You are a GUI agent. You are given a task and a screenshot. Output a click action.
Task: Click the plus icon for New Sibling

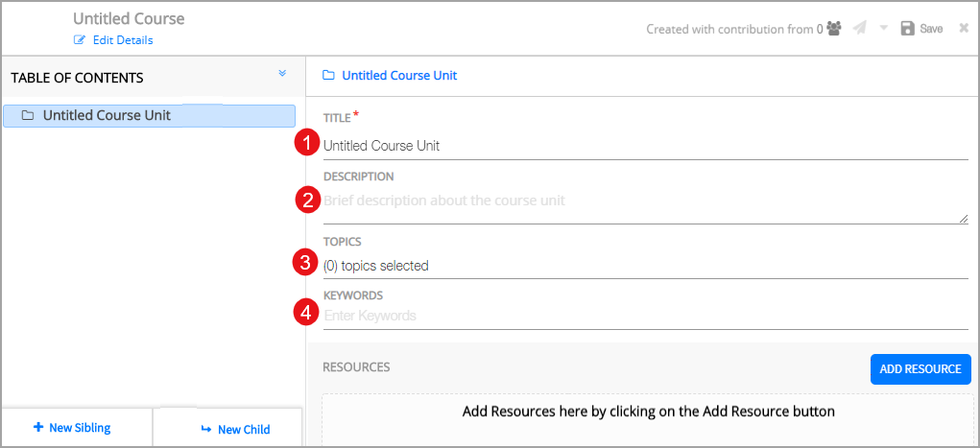tap(37, 428)
